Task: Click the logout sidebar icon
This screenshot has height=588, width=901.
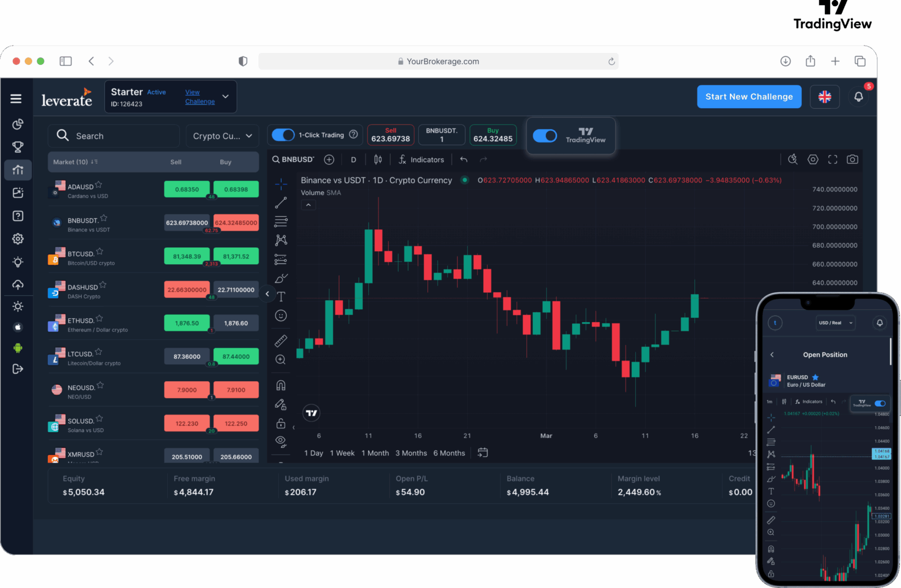Action: 18,369
